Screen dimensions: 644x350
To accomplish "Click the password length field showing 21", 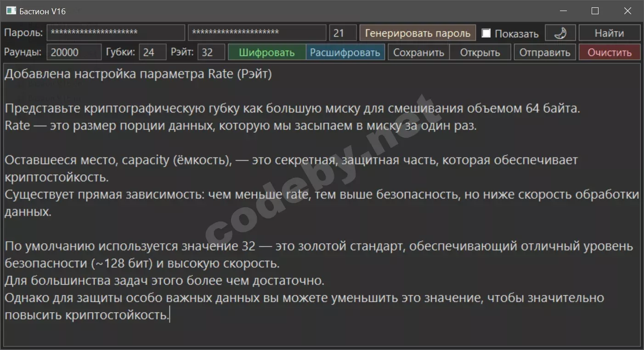I will [343, 33].
